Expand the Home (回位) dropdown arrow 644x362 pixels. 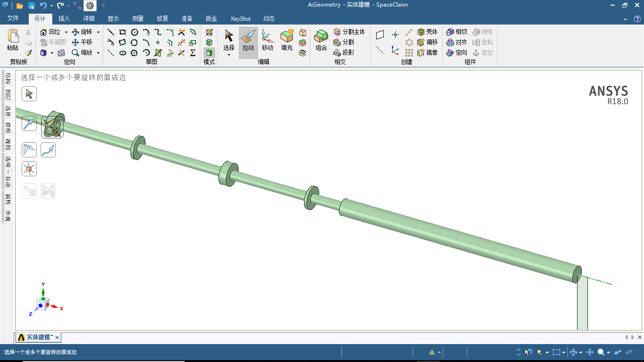tap(66, 32)
